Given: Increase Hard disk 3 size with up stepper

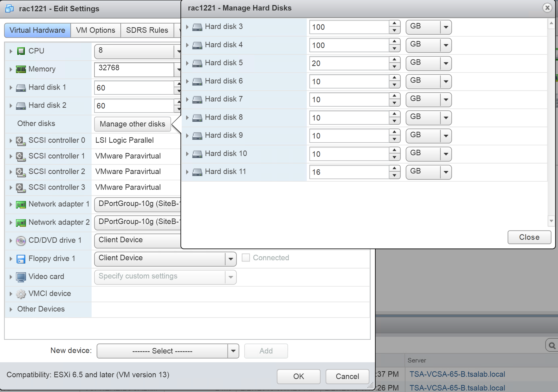Looking at the screenshot, I should [x=395, y=23].
